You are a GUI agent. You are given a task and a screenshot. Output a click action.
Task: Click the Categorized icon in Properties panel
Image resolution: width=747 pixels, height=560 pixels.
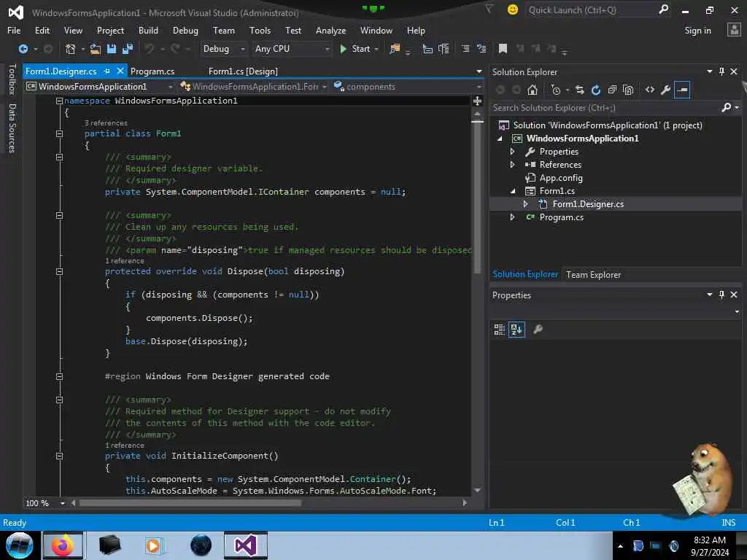[499, 330]
